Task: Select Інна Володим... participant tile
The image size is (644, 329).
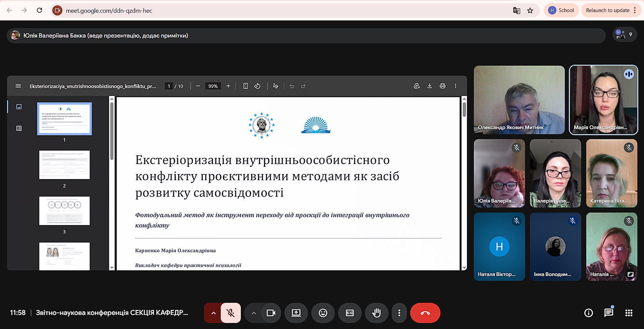Action: (555, 247)
